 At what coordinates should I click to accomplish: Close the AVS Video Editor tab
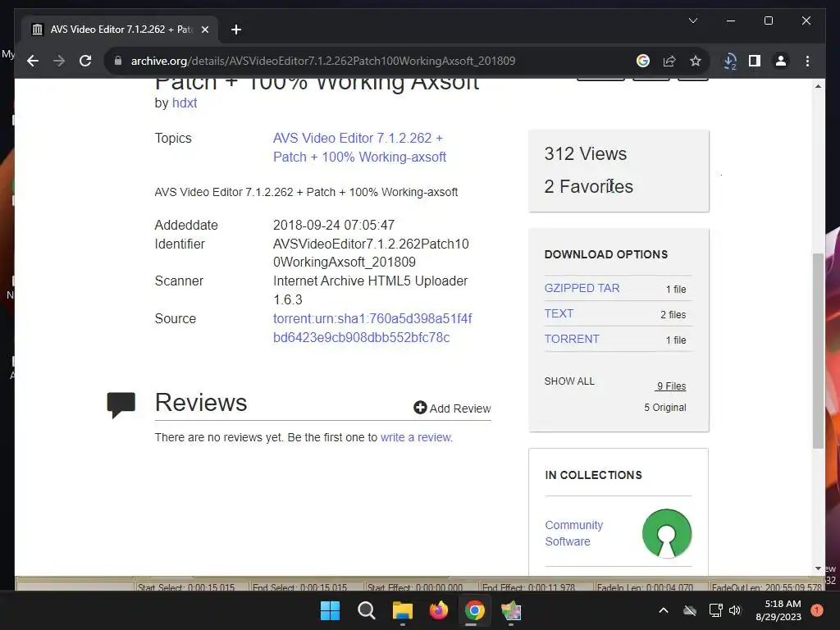click(204, 30)
